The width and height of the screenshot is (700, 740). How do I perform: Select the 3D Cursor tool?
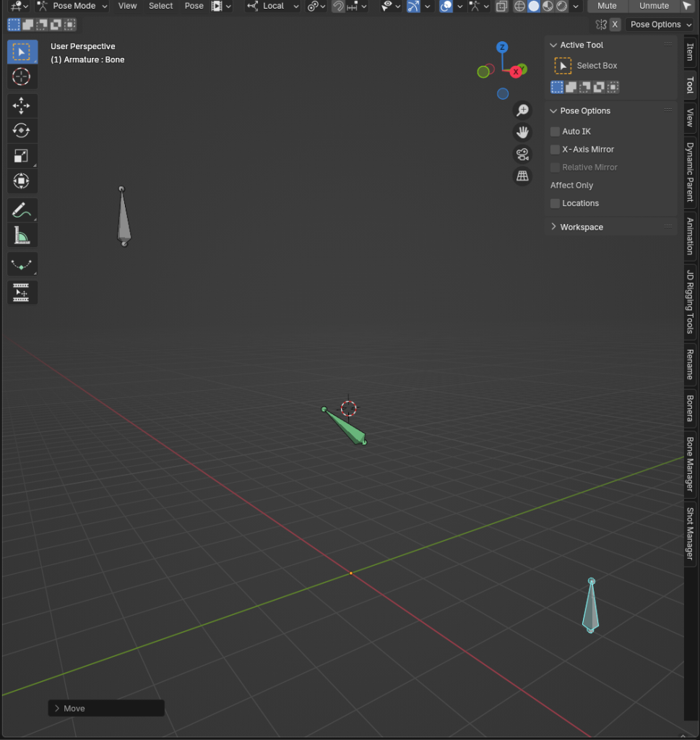pos(21,77)
